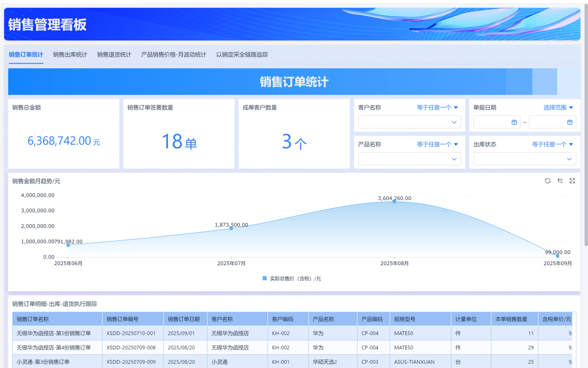This screenshot has width=588, height=368.
Task: Click the chart sort icon
Action: [560, 181]
